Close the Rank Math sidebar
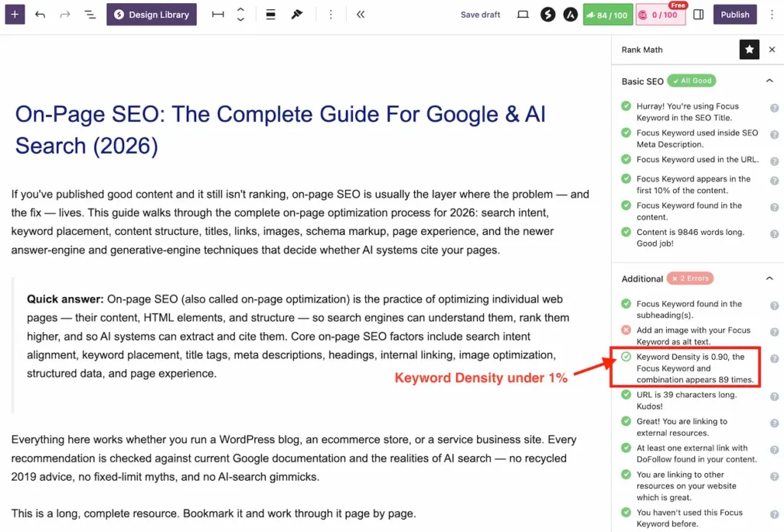 coord(772,50)
